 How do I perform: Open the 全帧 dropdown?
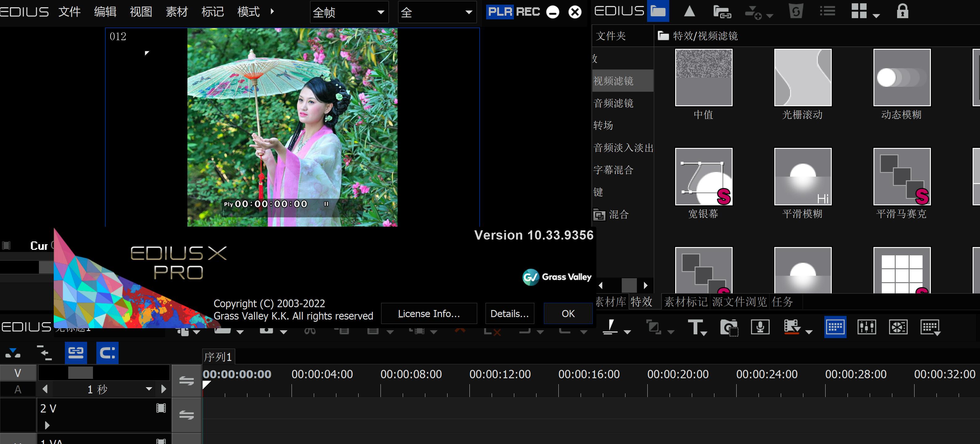349,12
